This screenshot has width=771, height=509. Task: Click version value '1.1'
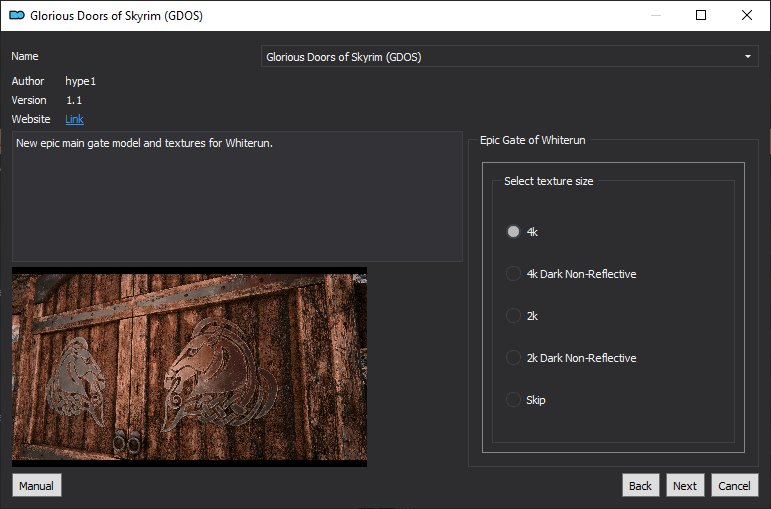(74, 100)
